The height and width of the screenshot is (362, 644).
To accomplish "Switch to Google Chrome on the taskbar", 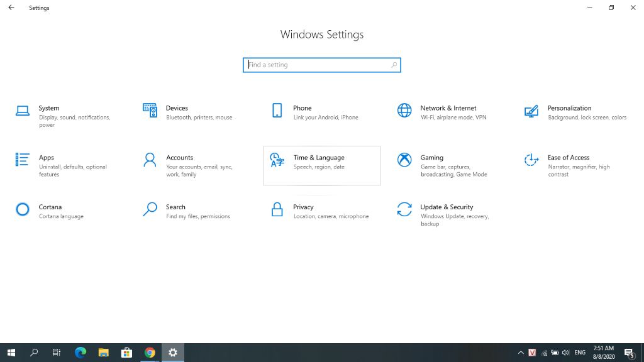I will click(x=150, y=353).
